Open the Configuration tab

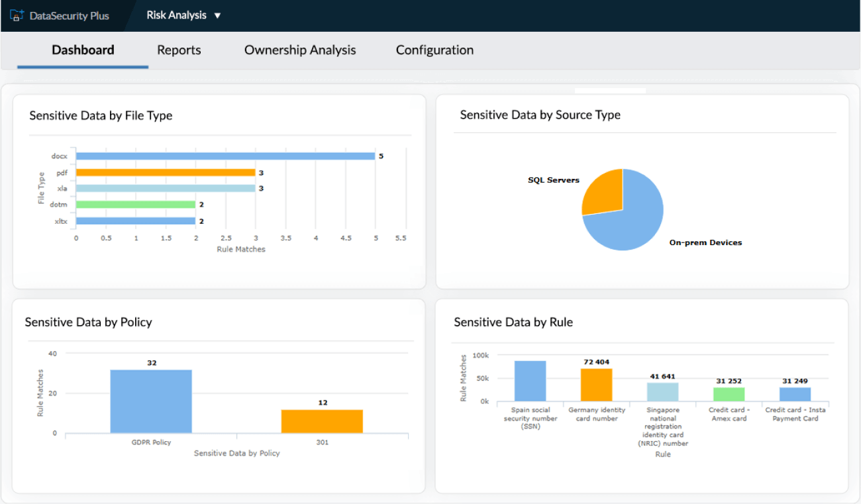point(434,50)
